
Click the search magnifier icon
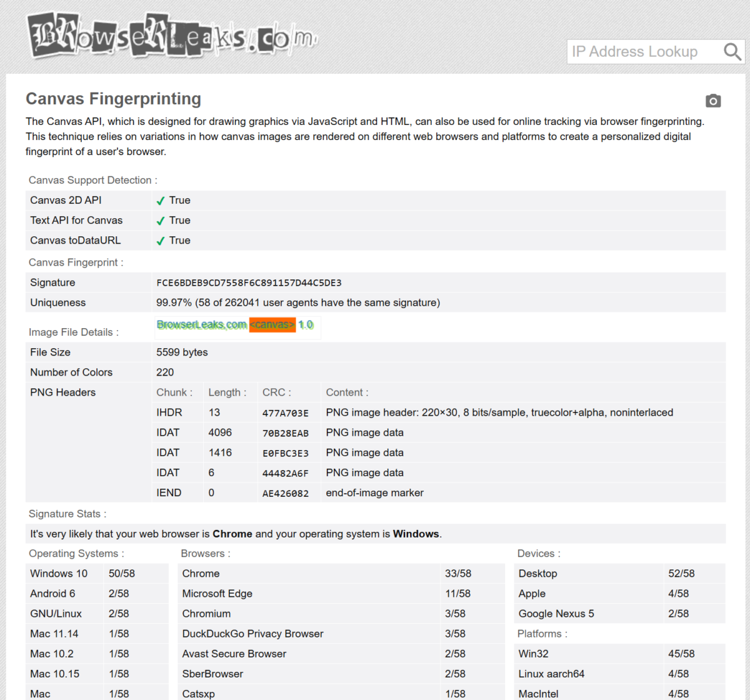tap(732, 52)
